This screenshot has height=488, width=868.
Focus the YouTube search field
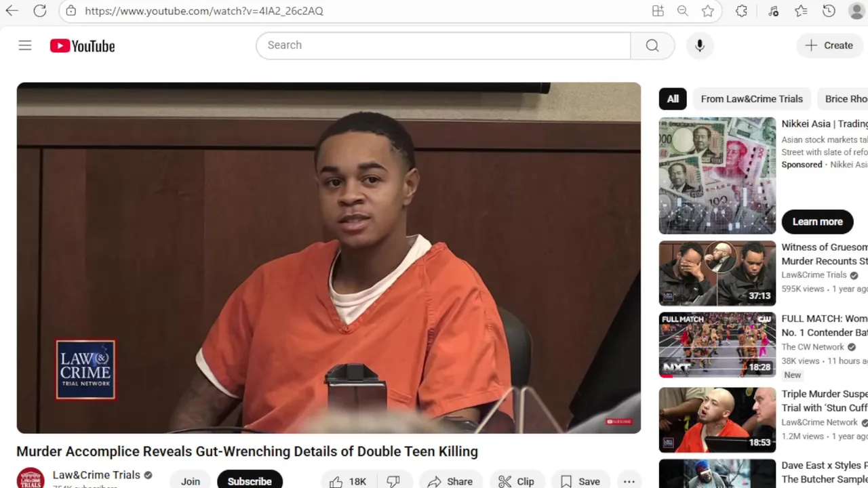(443, 45)
